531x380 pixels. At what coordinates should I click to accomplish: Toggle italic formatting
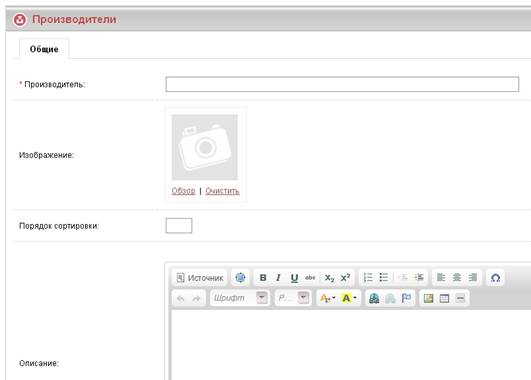(278, 278)
